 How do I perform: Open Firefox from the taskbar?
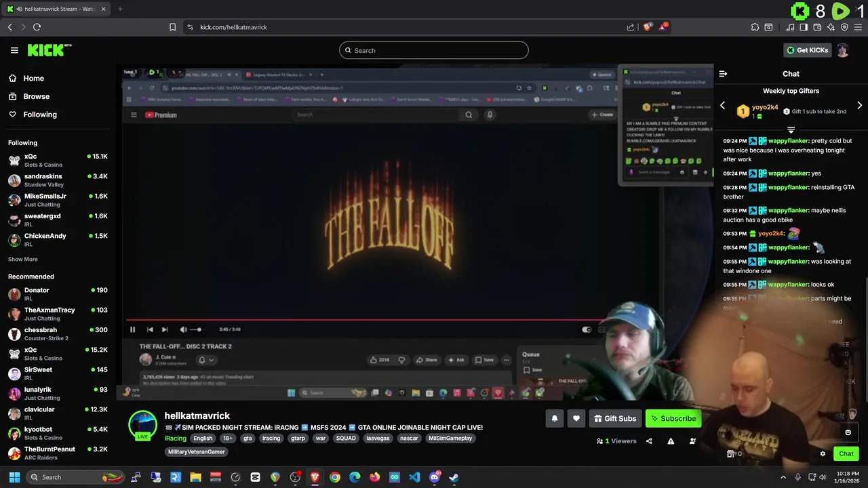pyautogui.click(x=375, y=477)
